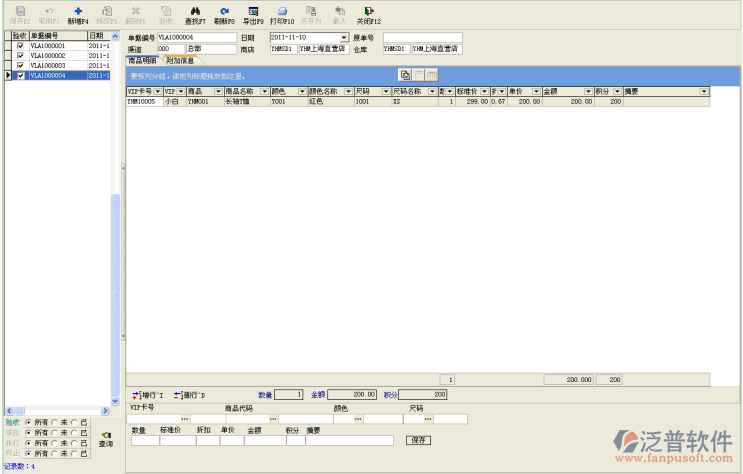Toggle the 验收 checkbox for VLA1000003
The image size is (743, 474).
(x=20, y=65)
